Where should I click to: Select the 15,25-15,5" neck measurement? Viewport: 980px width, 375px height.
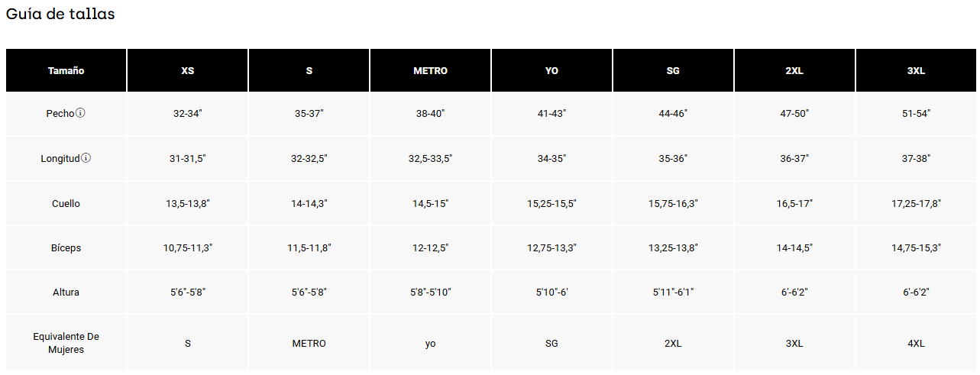tap(551, 203)
